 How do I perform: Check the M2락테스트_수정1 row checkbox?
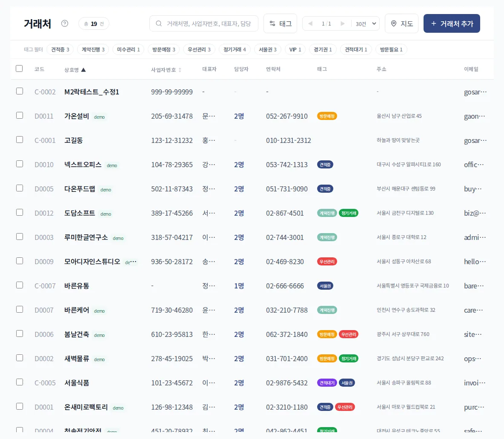[20, 91]
